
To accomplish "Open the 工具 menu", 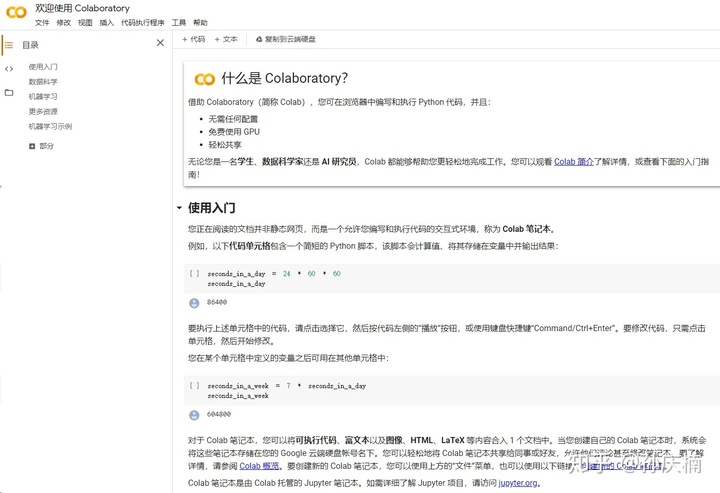I will tap(179, 22).
